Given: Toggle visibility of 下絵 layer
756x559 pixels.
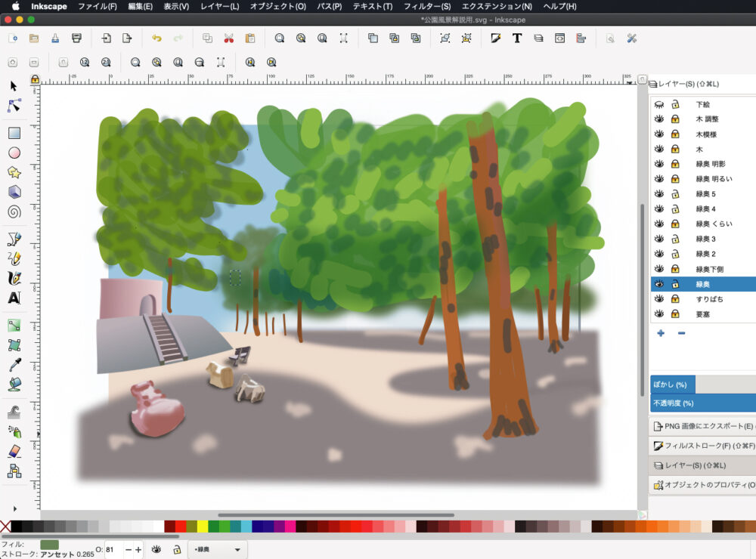Looking at the screenshot, I should tap(658, 104).
